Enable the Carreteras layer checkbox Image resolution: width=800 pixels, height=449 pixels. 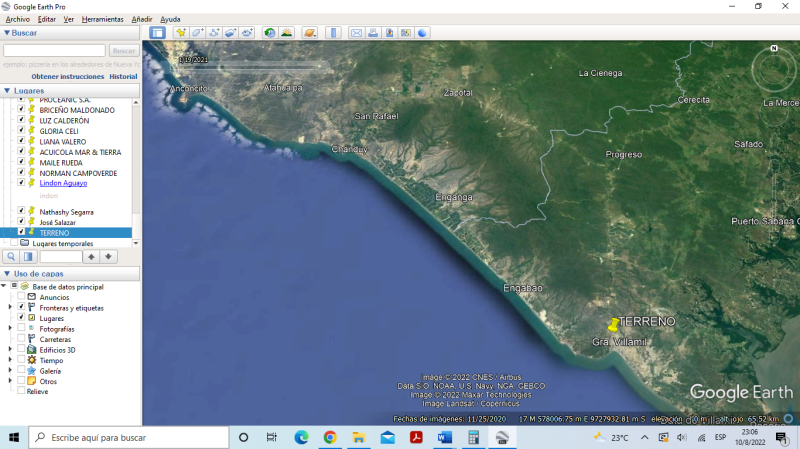coord(21,339)
